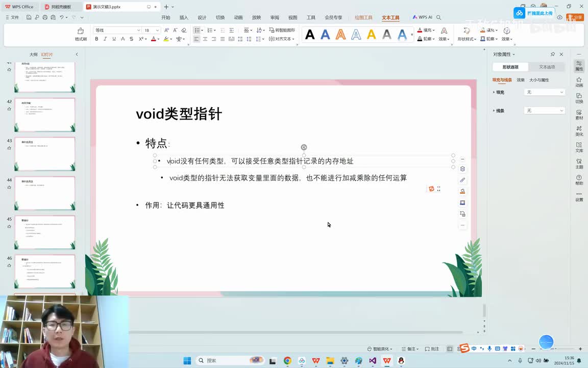Open text effects (效果) menu

tap(444, 34)
